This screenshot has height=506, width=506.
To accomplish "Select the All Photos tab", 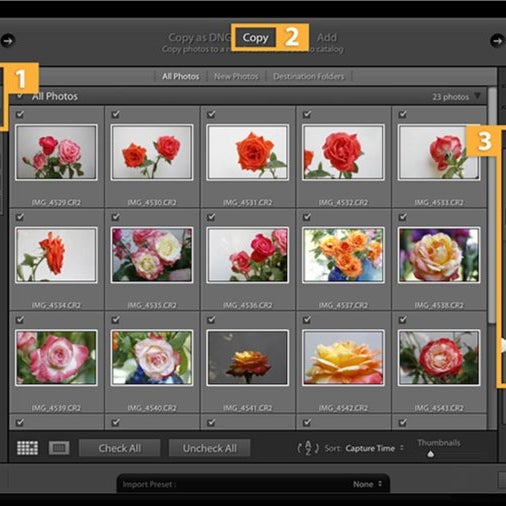I will tap(180, 76).
